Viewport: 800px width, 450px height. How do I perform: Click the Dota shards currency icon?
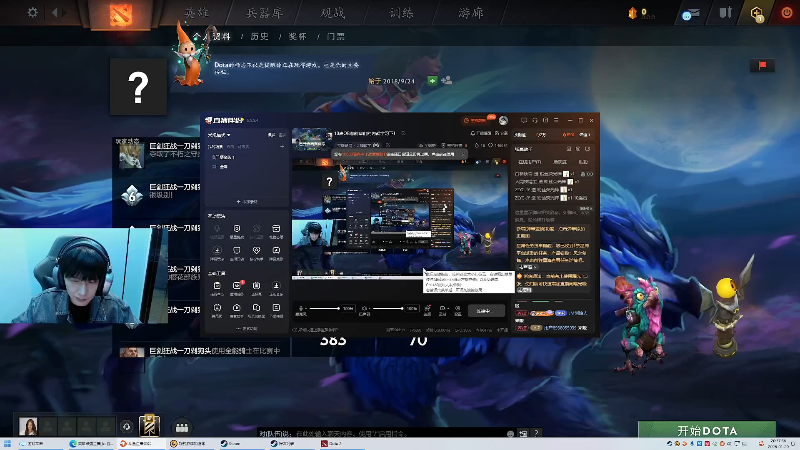click(x=633, y=13)
